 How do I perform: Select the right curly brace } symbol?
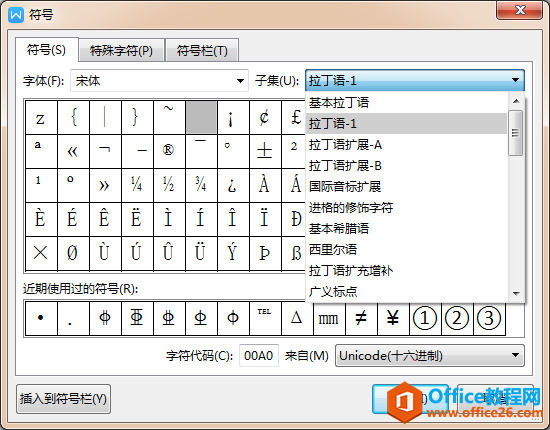[137, 117]
